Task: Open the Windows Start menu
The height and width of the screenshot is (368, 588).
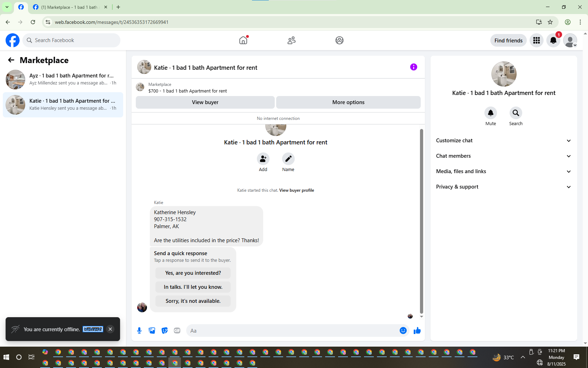Action: click(x=6, y=357)
